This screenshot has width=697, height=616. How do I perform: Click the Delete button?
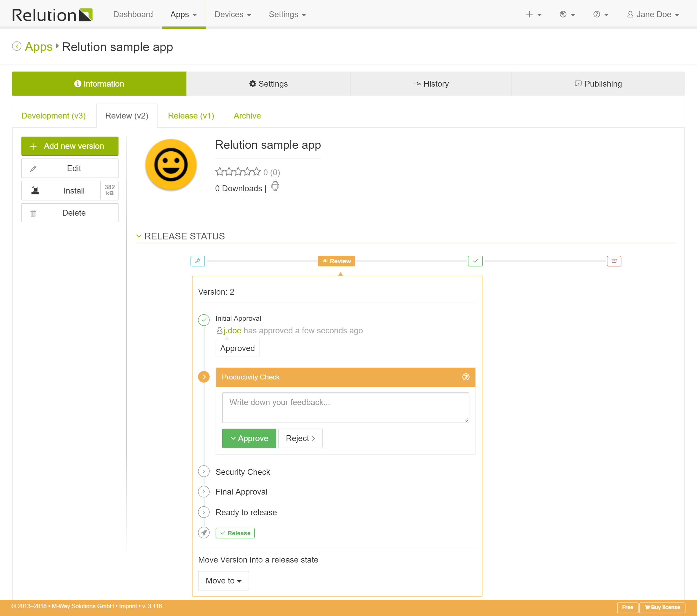point(70,213)
